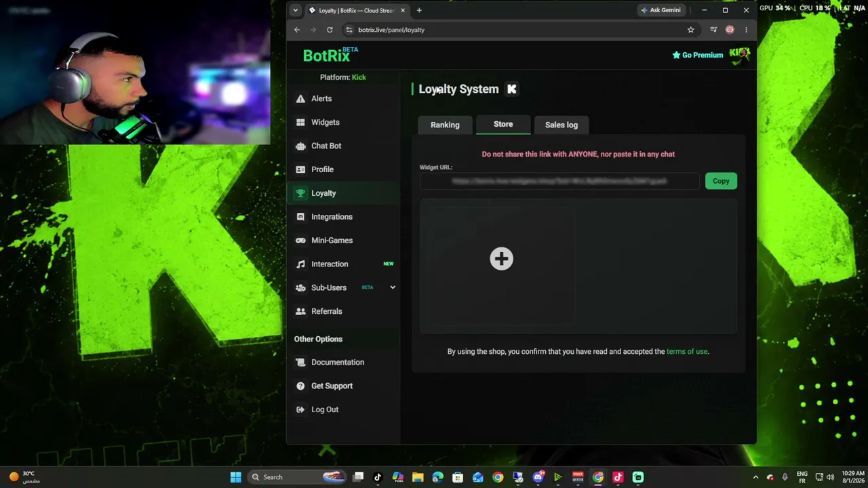Click the "Other Options" sidebar heading
Viewport: 868px width, 488px height.
pyautogui.click(x=318, y=339)
